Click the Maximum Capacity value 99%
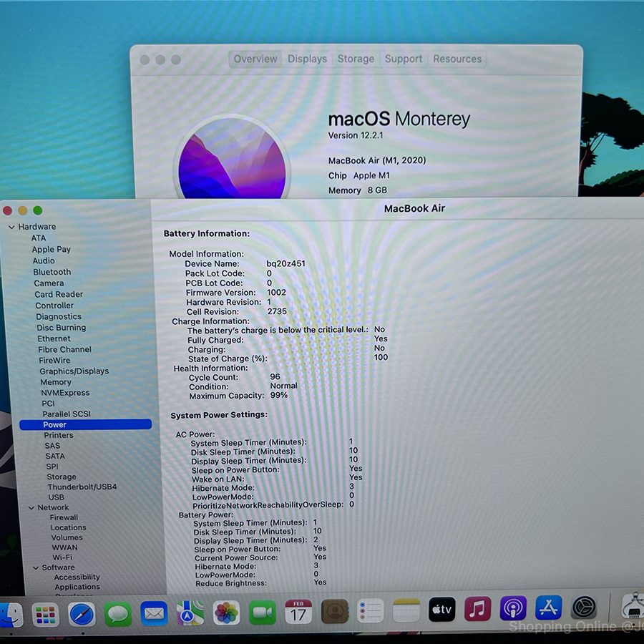The width and height of the screenshot is (644, 644). (279, 396)
